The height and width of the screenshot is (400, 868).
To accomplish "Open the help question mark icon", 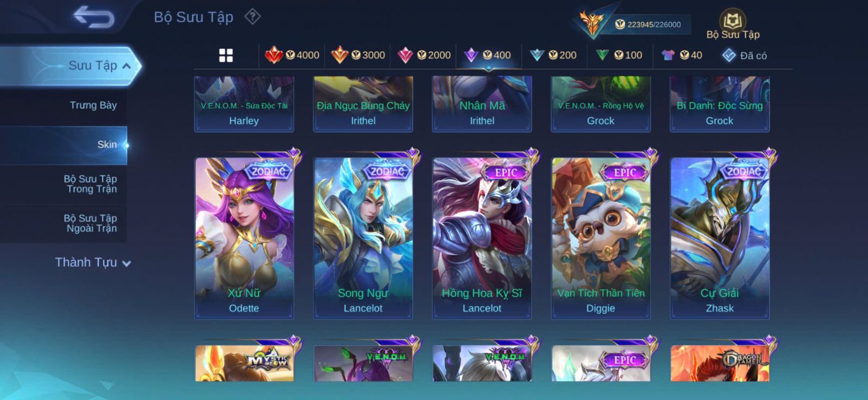I will (x=252, y=16).
